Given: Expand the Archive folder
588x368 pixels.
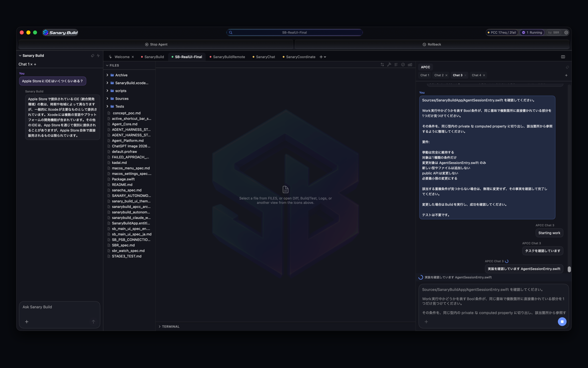Looking at the screenshot, I should [107, 75].
